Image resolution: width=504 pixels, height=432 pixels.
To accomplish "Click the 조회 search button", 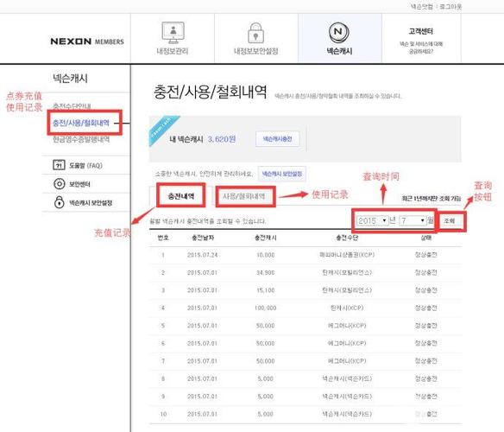I will pyautogui.click(x=450, y=221).
